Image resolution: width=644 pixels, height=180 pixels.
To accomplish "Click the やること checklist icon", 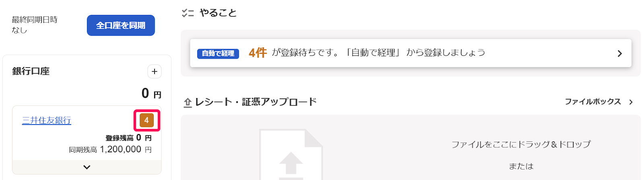I will click(x=188, y=13).
